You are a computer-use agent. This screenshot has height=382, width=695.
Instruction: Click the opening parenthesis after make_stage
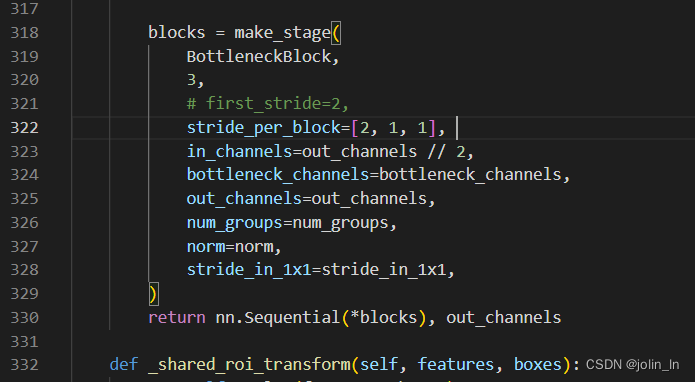[336, 34]
